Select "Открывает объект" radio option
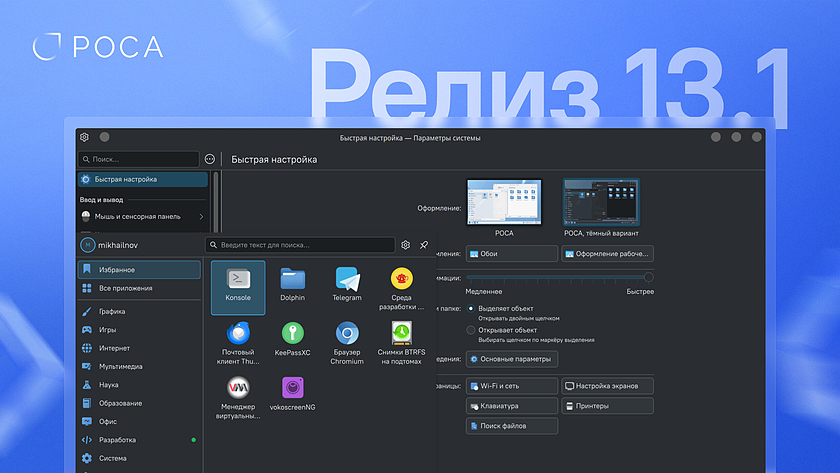The height and width of the screenshot is (473, 840). point(472,330)
